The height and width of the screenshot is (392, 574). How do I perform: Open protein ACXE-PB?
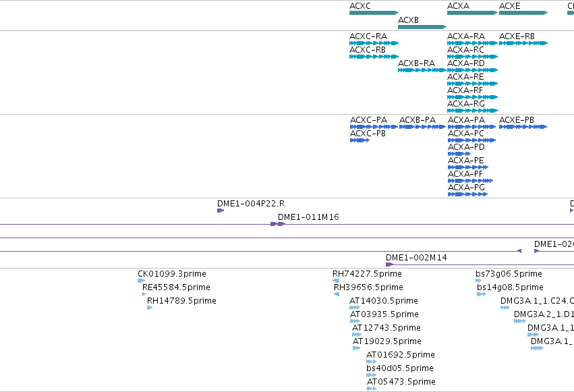click(x=523, y=127)
